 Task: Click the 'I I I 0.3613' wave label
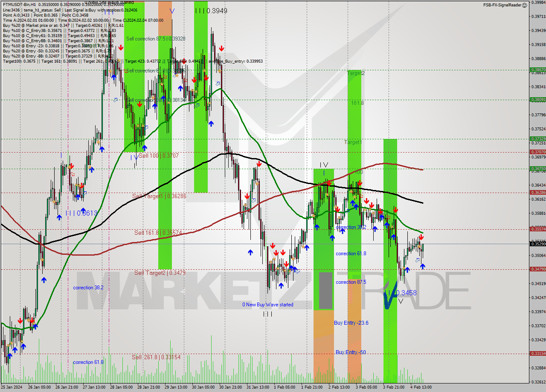[82, 213]
